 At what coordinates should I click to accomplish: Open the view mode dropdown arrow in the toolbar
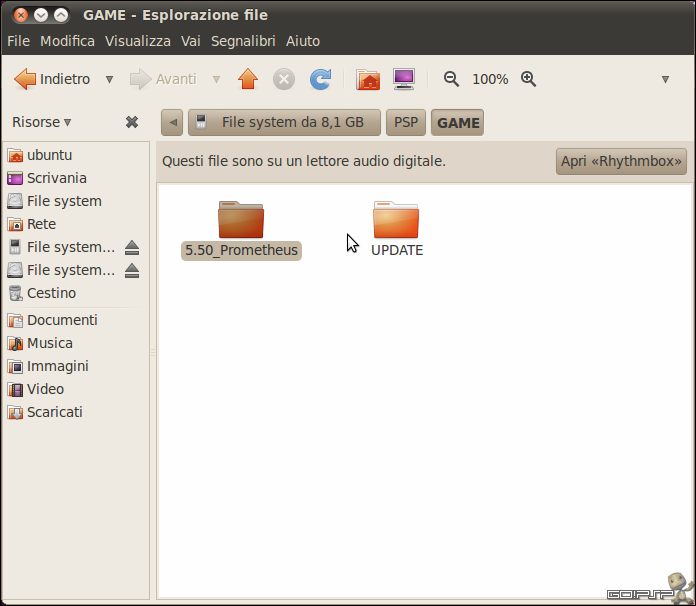tap(665, 79)
